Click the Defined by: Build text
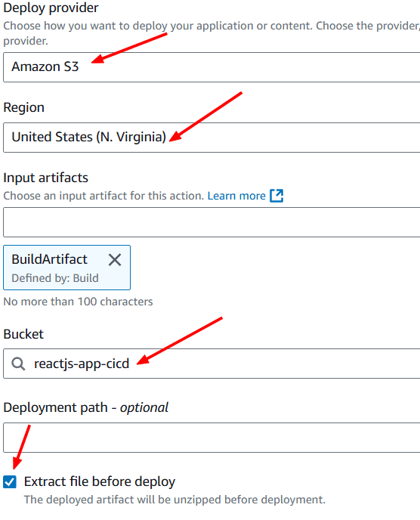Screen dimensions: 420x520 coord(55,278)
